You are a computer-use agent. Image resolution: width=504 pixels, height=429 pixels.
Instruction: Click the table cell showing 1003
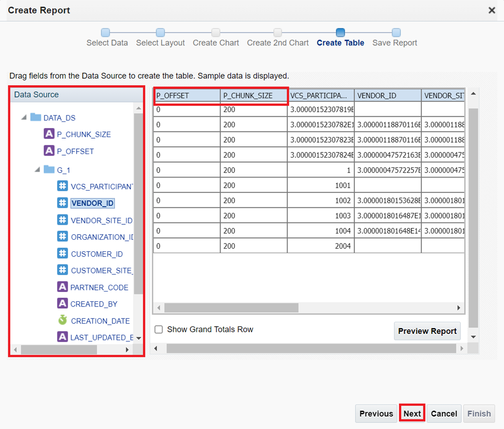coord(320,216)
